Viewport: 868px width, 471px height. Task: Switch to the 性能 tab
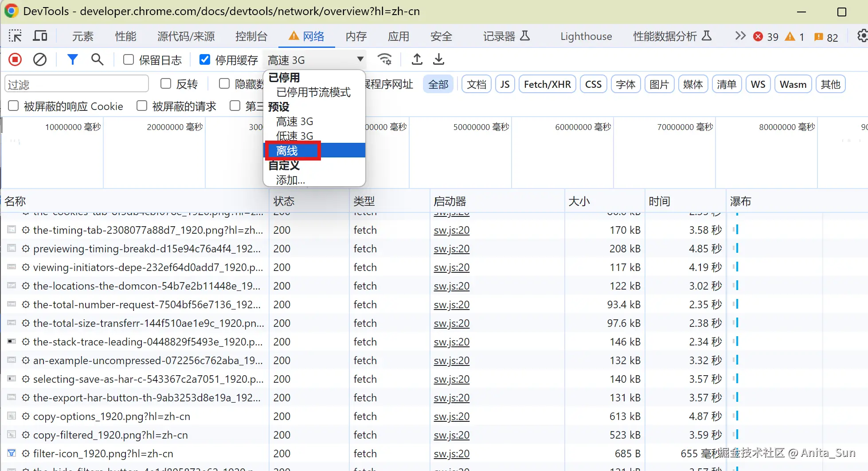click(126, 36)
